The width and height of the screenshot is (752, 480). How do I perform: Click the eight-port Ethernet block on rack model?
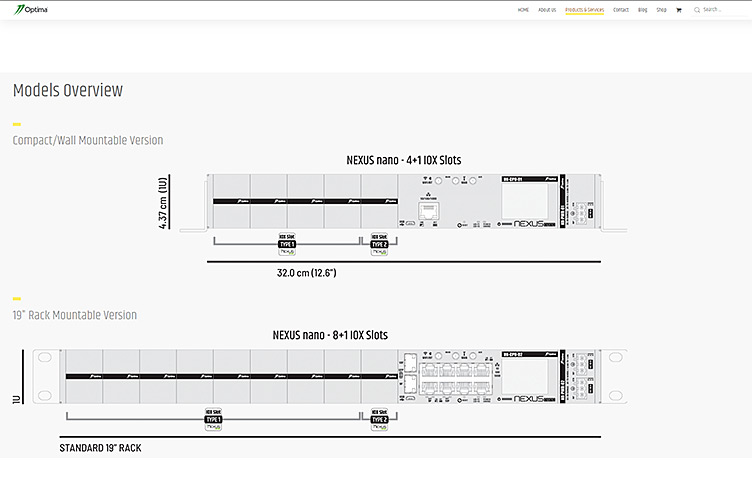(x=456, y=379)
